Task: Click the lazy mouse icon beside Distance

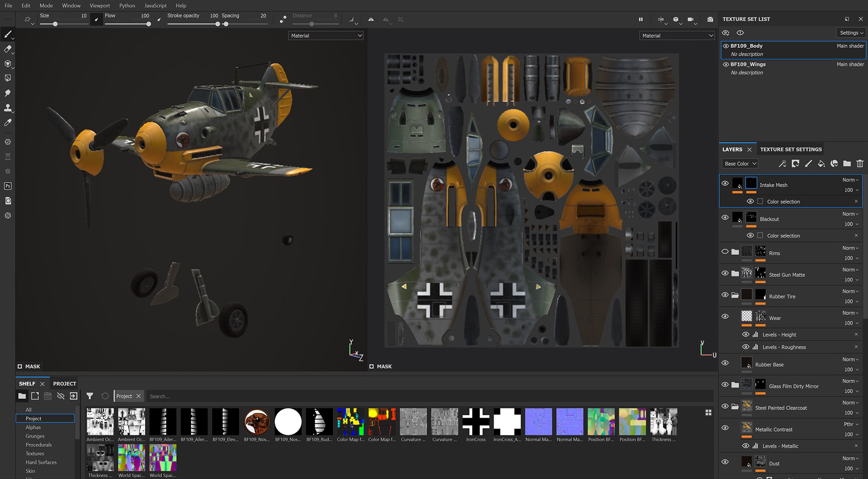Action: [283, 19]
